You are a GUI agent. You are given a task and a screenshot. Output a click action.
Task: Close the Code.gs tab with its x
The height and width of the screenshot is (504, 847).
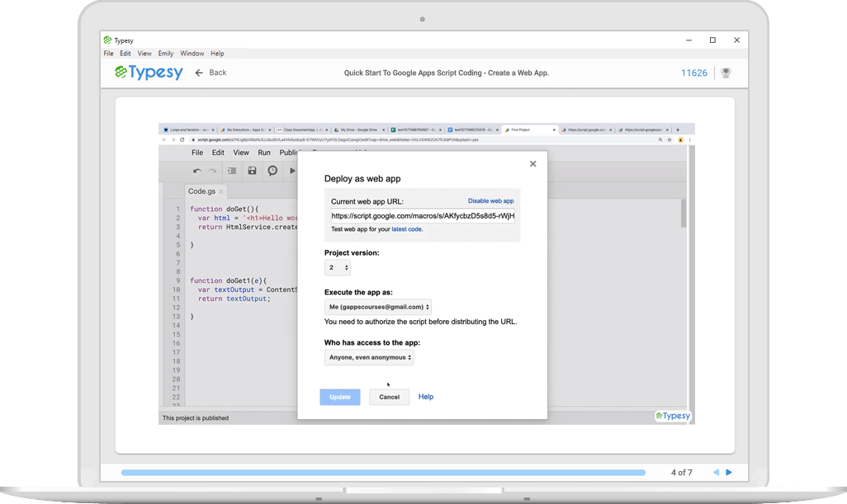221,191
